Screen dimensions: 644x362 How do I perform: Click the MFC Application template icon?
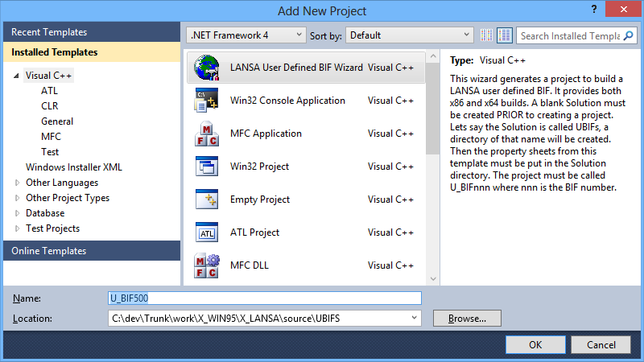(x=207, y=134)
